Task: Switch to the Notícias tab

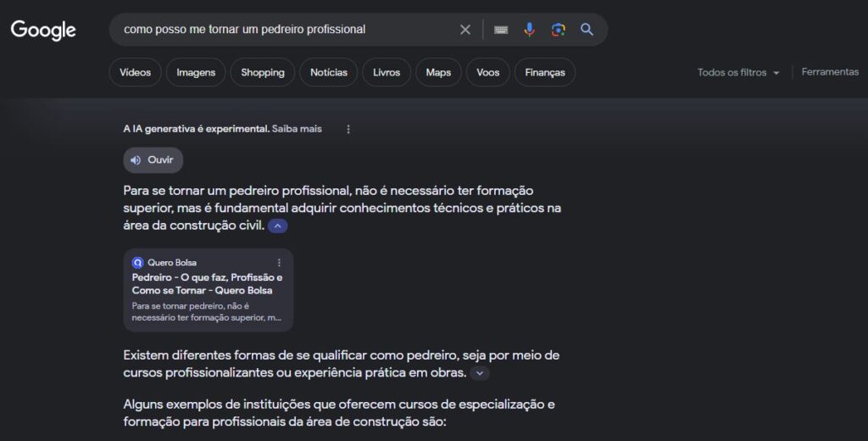Action: (329, 73)
